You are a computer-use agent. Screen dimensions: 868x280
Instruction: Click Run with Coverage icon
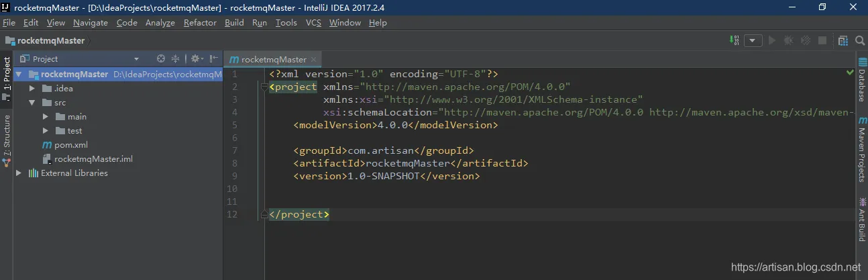tap(806, 40)
